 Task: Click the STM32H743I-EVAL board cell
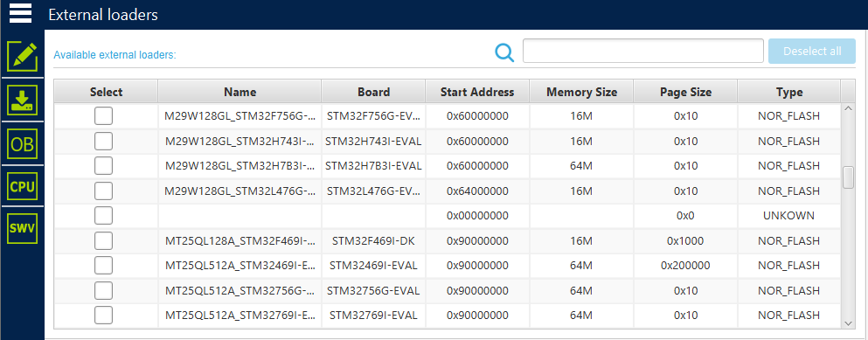373,142
